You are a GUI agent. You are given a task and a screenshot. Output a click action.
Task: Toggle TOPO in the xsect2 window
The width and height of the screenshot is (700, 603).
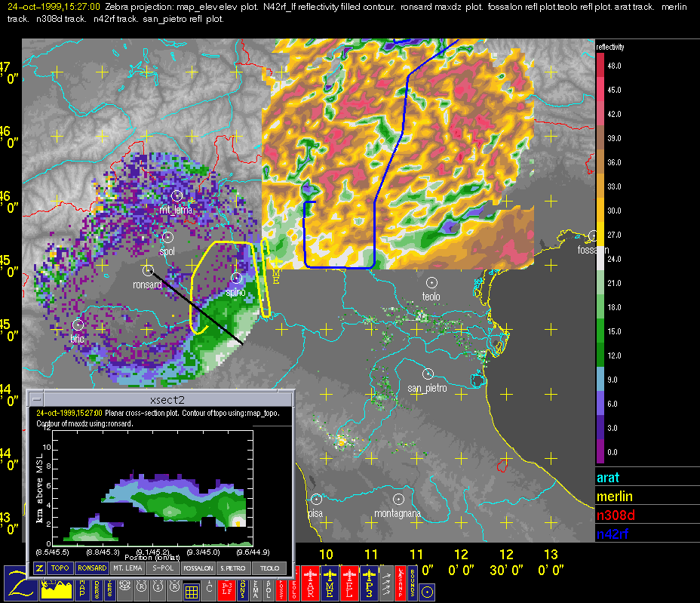[x=59, y=568]
